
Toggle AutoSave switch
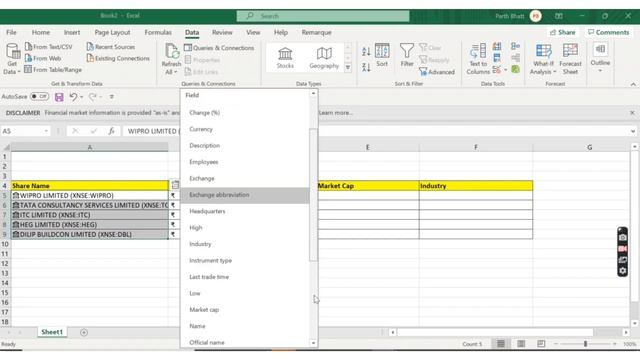40,97
